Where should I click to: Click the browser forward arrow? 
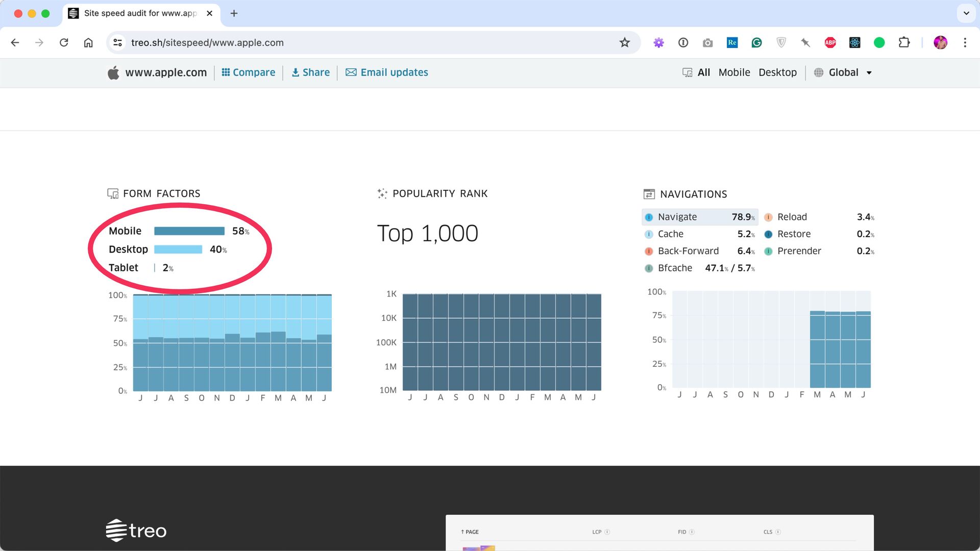pyautogui.click(x=39, y=43)
